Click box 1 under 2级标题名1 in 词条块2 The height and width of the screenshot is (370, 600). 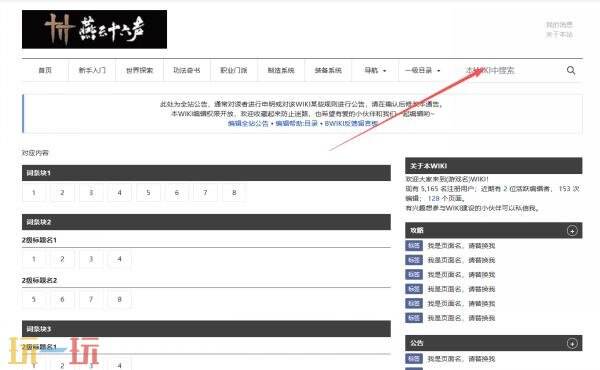pyautogui.click(x=34, y=259)
